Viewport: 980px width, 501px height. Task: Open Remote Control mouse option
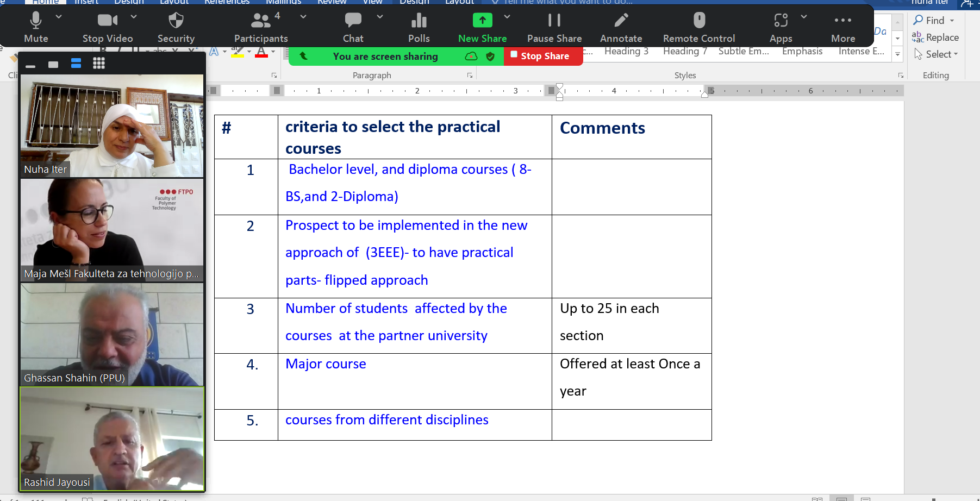coord(699,27)
